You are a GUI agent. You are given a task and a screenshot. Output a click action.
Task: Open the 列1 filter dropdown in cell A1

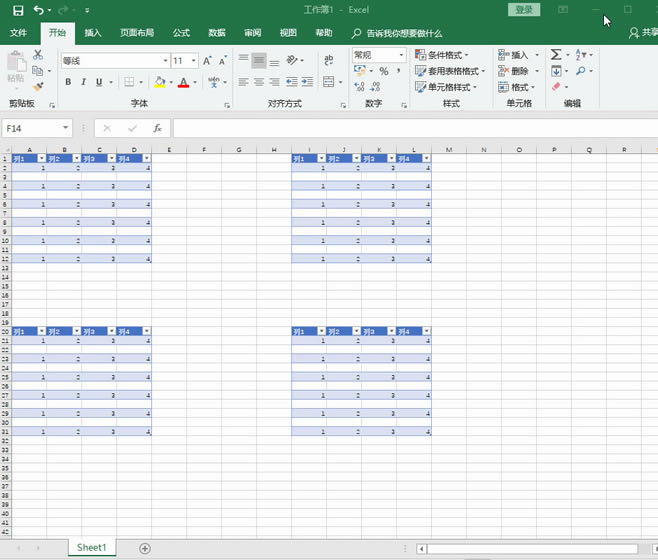click(x=42, y=158)
